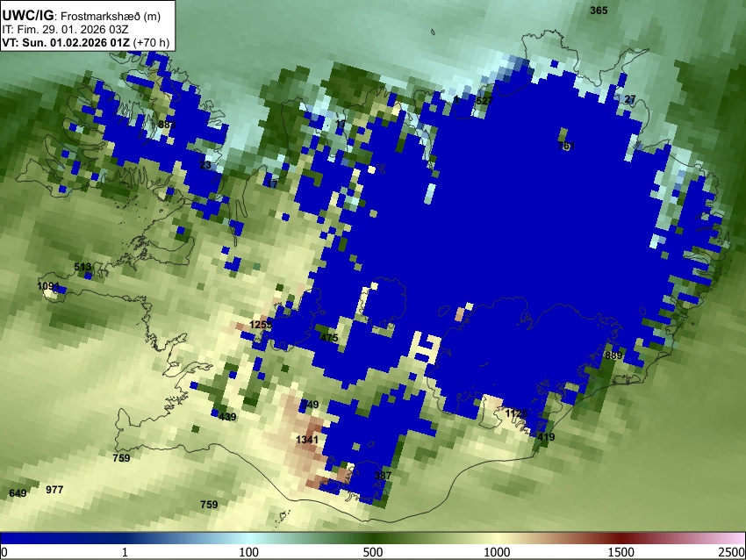Click the map value 889
Viewport: 746px width, 560px height.
[x=613, y=355]
